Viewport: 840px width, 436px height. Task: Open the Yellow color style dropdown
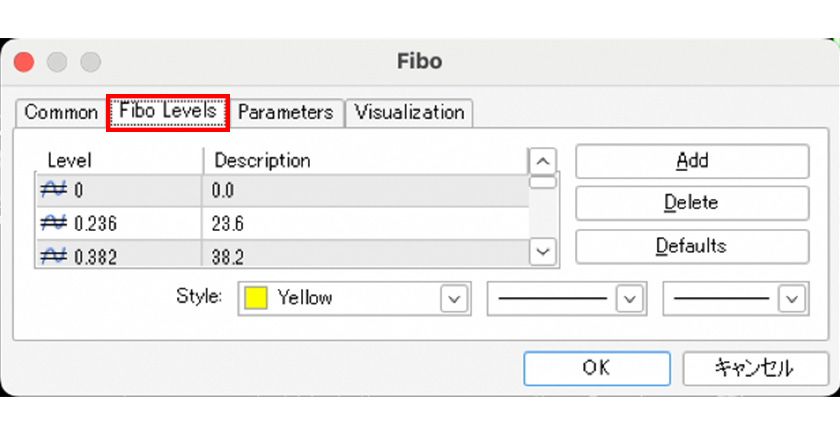[455, 298]
